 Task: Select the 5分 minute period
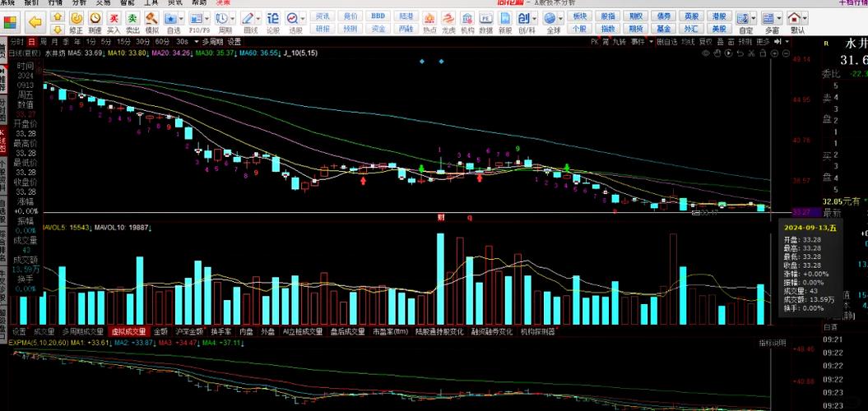click(106, 41)
